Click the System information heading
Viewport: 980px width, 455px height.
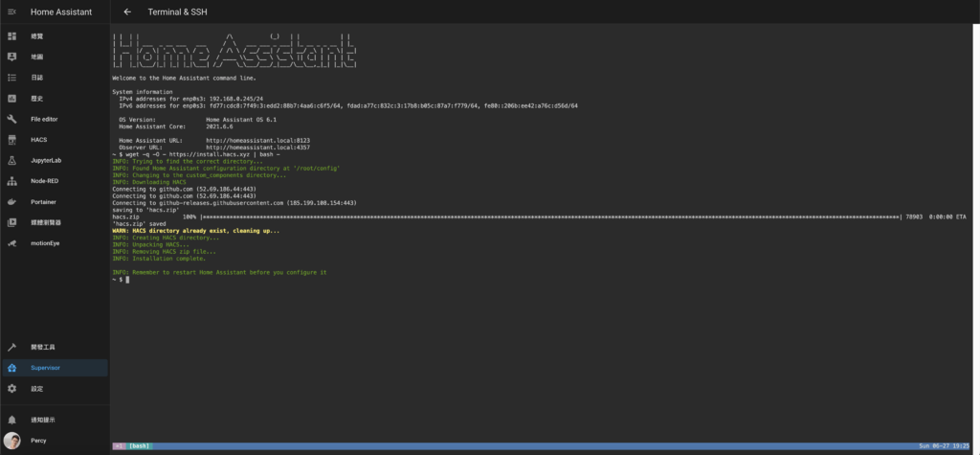(143, 92)
